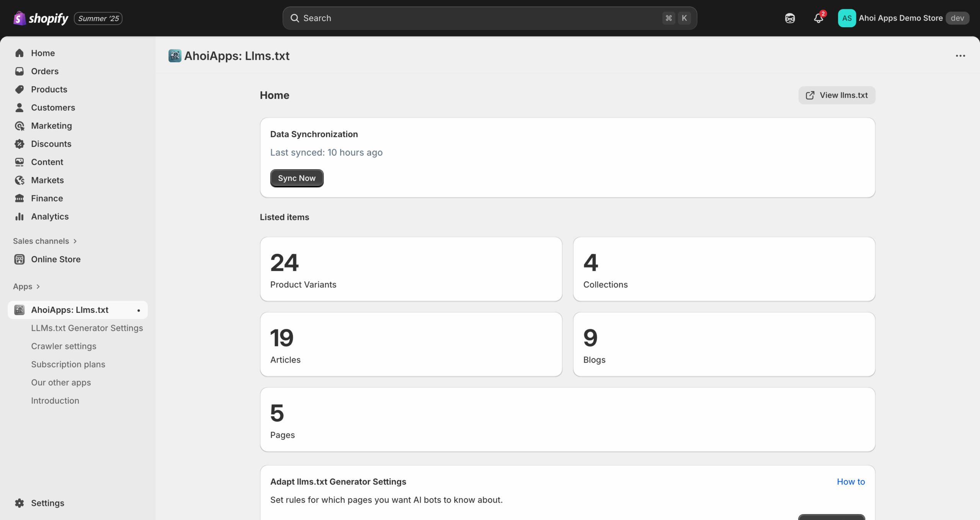Click the 'Listed items' heading

[x=284, y=217]
